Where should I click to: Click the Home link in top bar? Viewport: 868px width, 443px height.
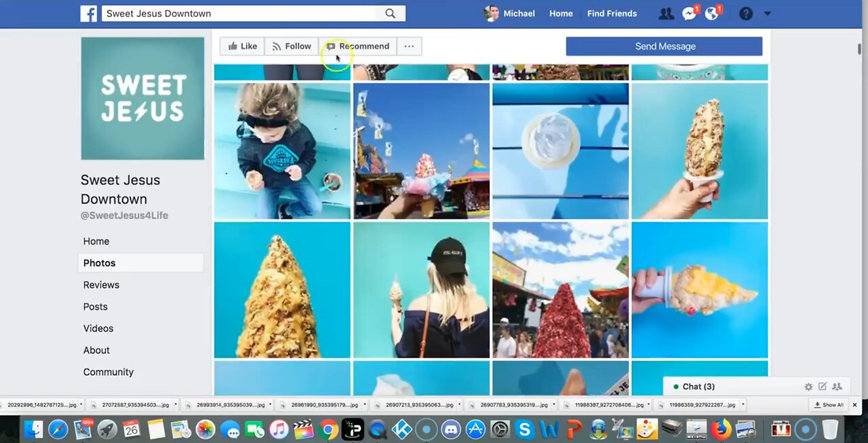click(561, 14)
